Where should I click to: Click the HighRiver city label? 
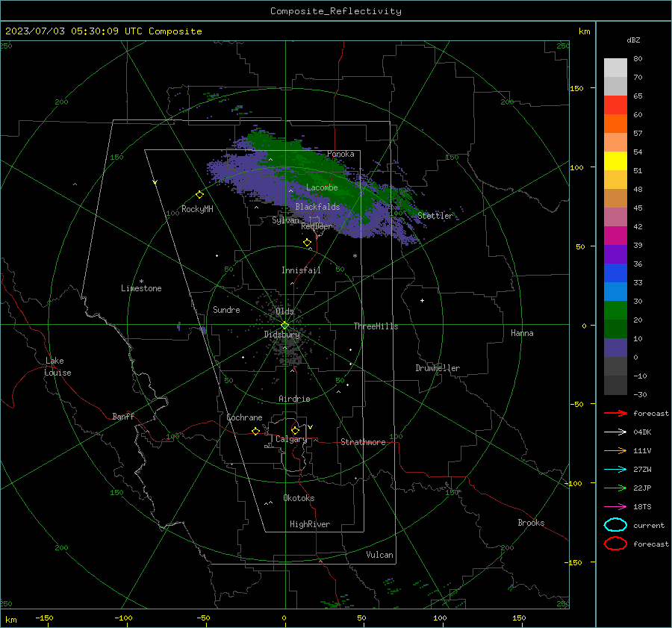point(310,524)
